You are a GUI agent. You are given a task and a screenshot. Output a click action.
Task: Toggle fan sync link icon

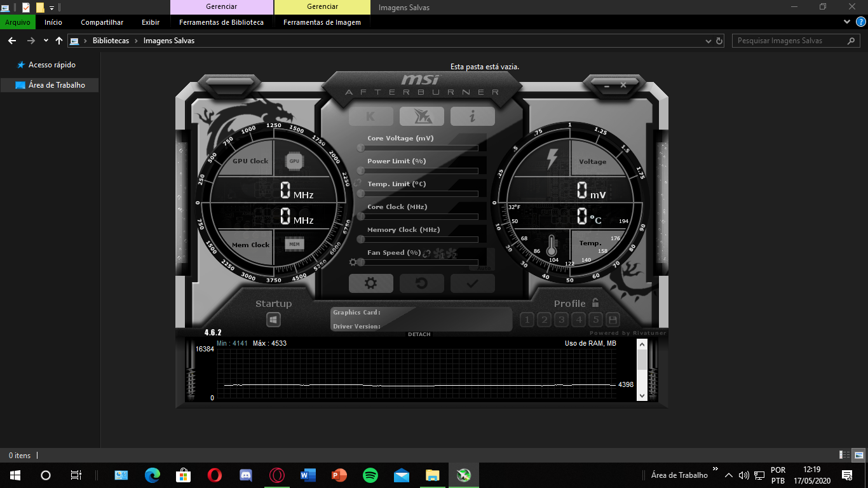427,253
